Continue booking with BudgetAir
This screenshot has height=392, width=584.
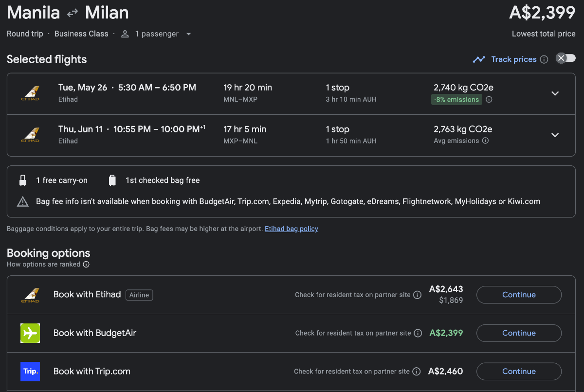click(x=519, y=333)
